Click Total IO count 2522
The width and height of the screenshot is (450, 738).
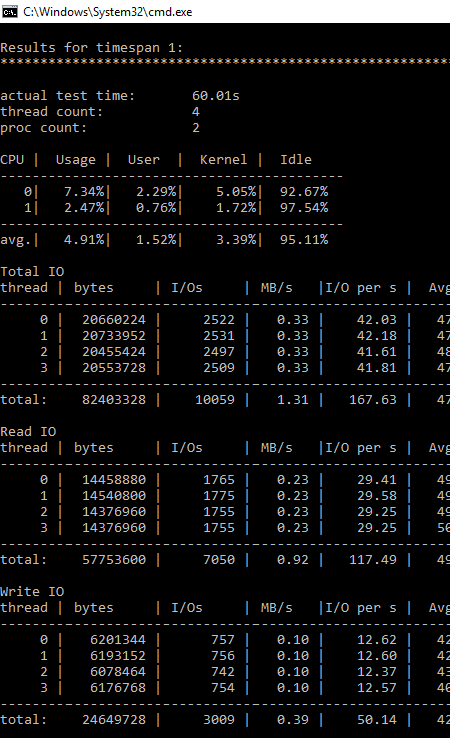click(x=219, y=320)
